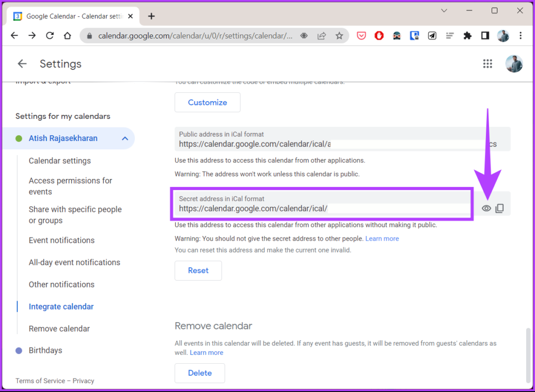Viewport: 535px width, 392px height.
Task: Delete this calendar with the Delete button
Action: point(200,373)
